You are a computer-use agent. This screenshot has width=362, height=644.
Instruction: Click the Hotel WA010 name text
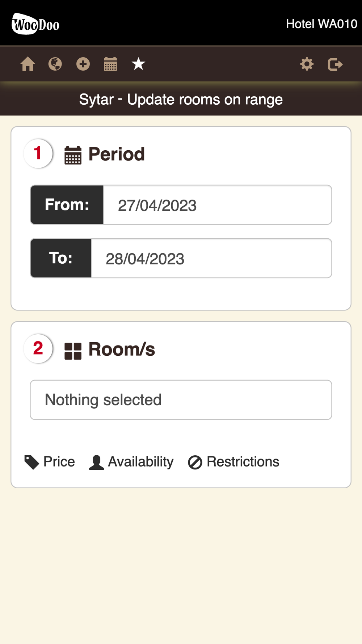pyautogui.click(x=321, y=24)
